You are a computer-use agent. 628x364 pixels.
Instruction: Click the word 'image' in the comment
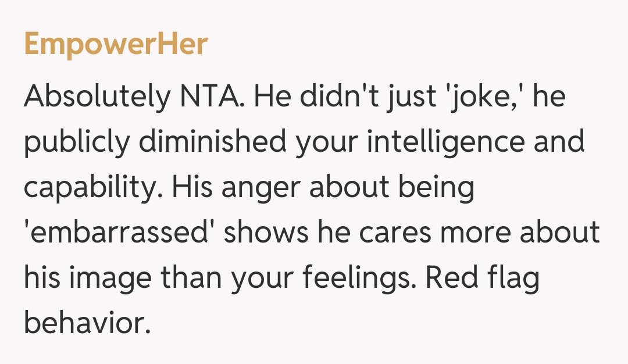109,279
